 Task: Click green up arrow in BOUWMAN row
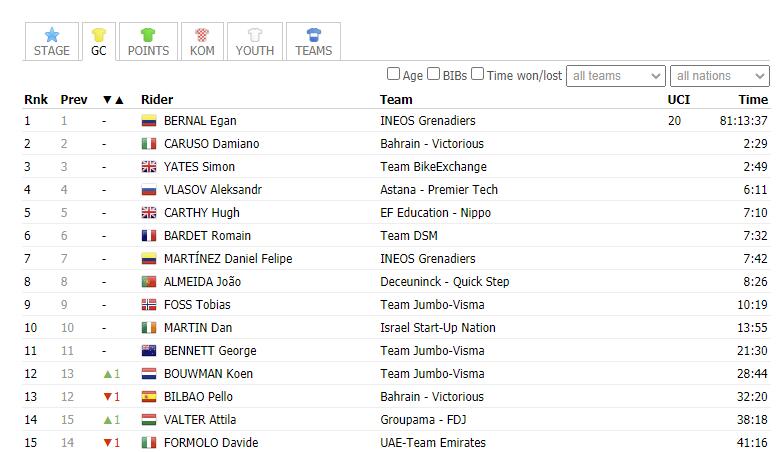(x=107, y=374)
